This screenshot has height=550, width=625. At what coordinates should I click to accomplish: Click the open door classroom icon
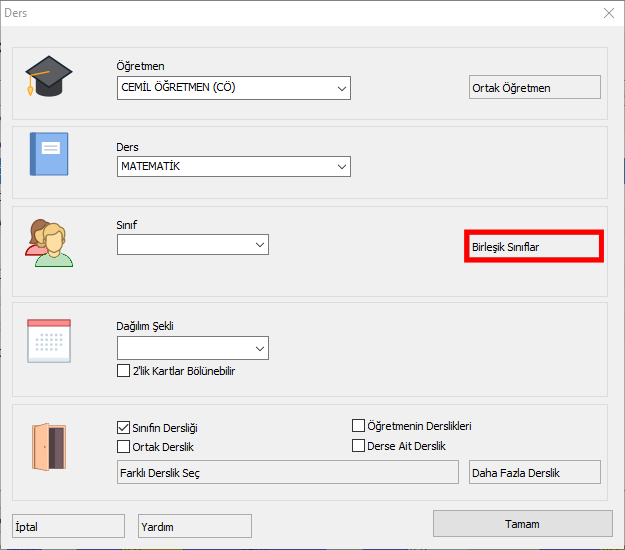tap(49, 447)
